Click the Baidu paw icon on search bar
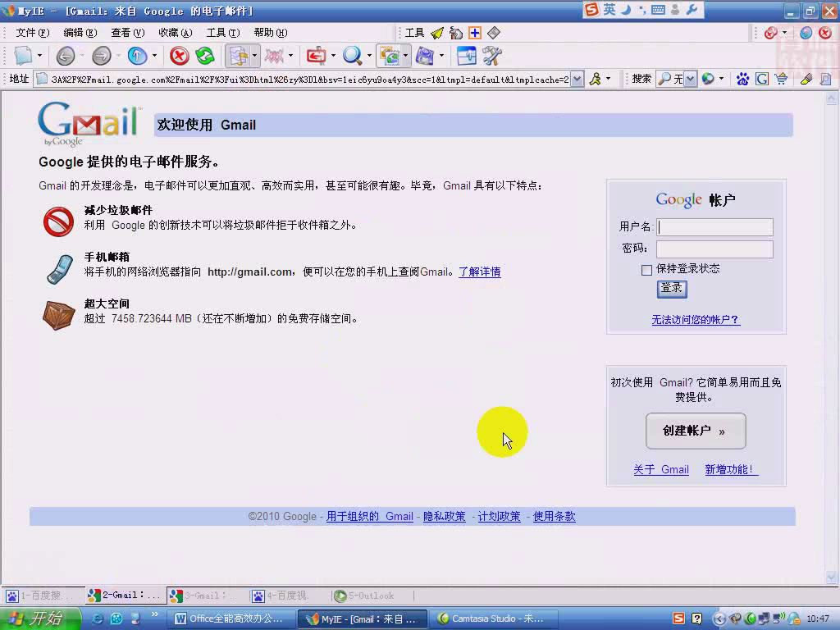The width and height of the screenshot is (840, 630). pyautogui.click(x=742, y=80)
